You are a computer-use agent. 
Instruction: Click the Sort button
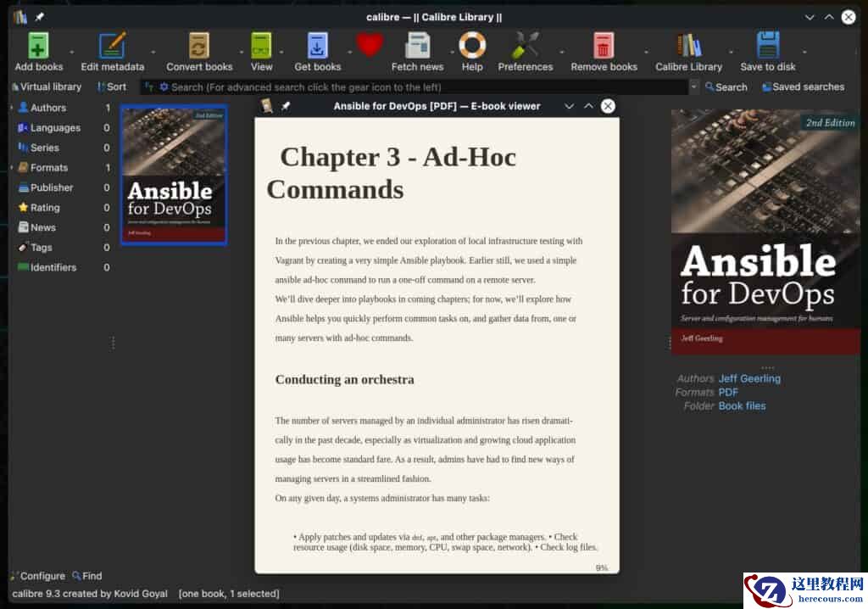pos(112,87)
